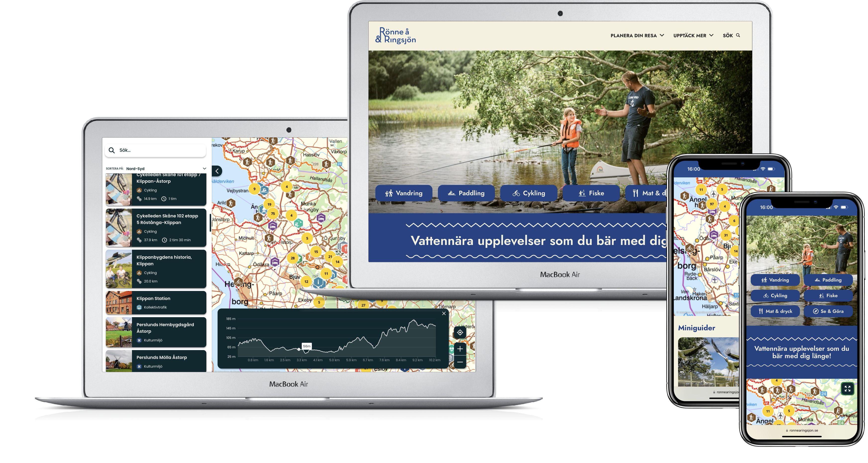The image size is (868, 463).
Task: Click the Fiske category button on laptop
Action: (591, 193)
